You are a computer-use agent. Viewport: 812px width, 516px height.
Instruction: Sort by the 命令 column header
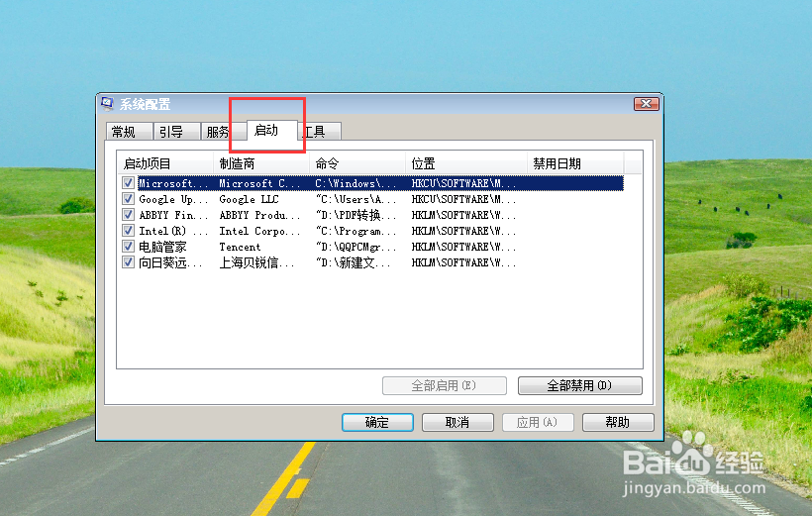(x=357, y=163)
